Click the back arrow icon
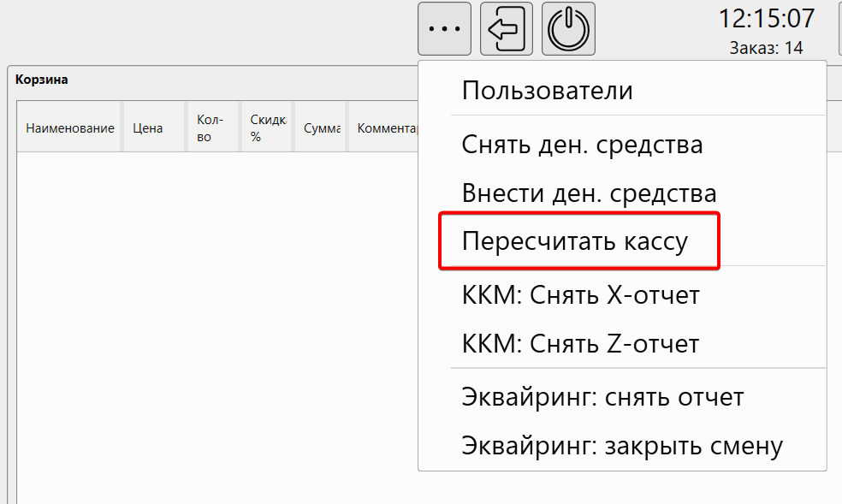The height and width of the screenshot is (504, 842). (506, 28)
